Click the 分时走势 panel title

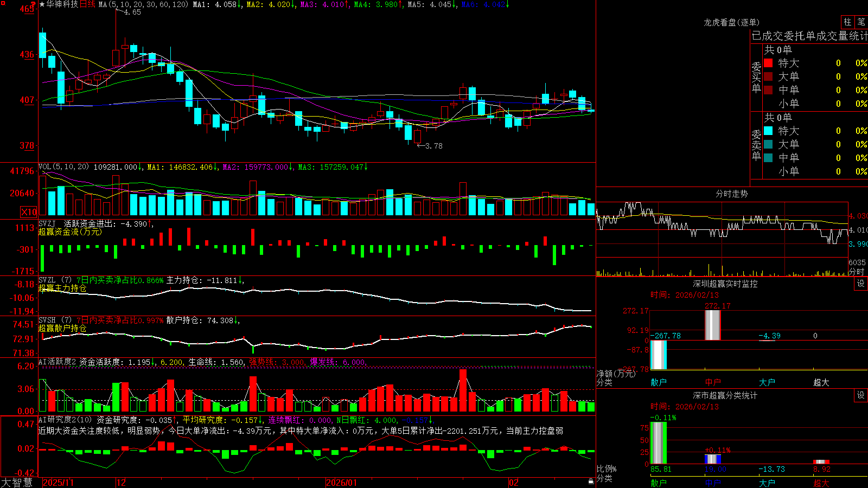point(731,194)
